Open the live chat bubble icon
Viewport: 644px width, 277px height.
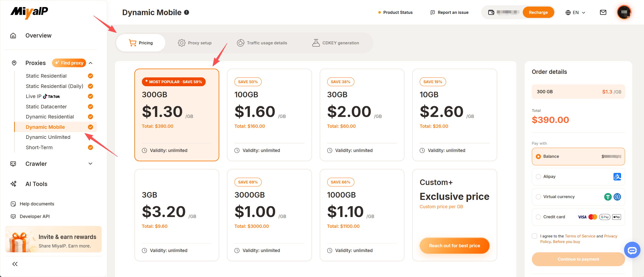click(632, 250)
